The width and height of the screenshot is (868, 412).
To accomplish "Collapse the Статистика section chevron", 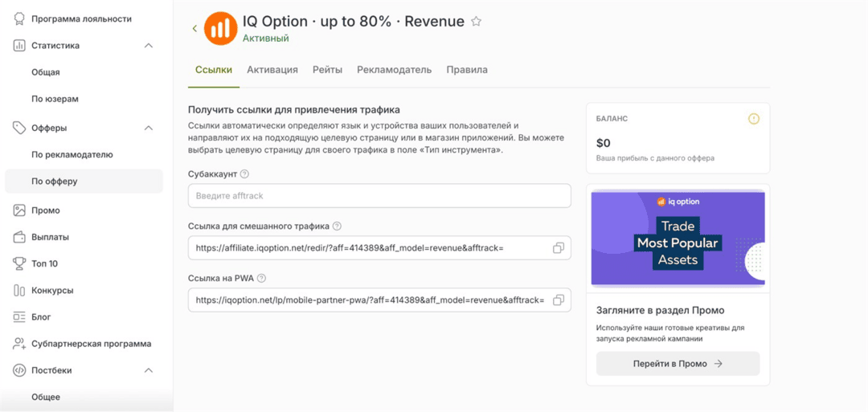I will (x=149, y=45).
